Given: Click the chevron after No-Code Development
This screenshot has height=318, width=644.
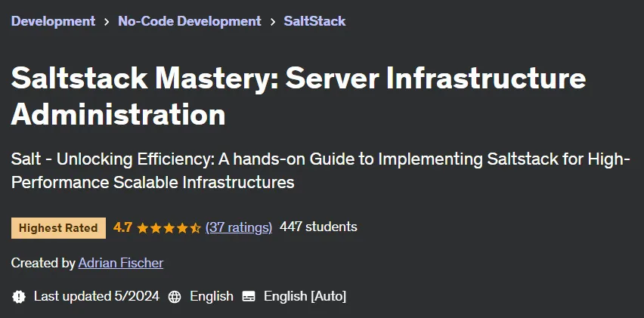Looking at the screenshot, I should (x=273, y=22).
